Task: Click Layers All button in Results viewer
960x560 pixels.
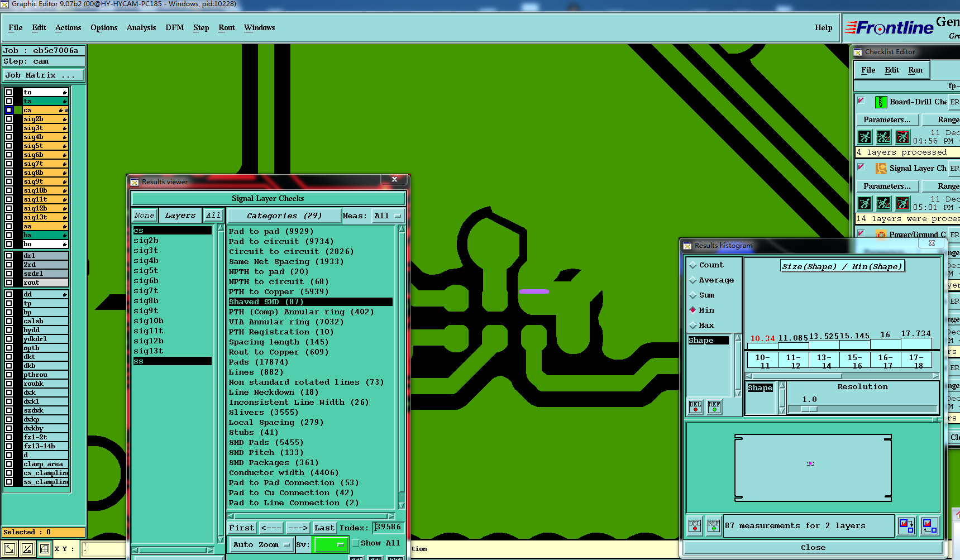Action: click(x=213, y=215)
